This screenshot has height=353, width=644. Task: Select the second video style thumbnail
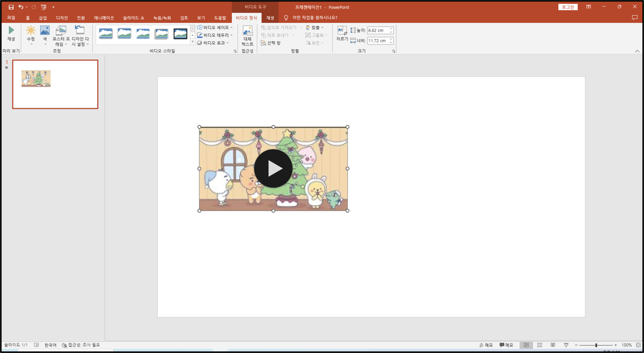tap(124, 34)
